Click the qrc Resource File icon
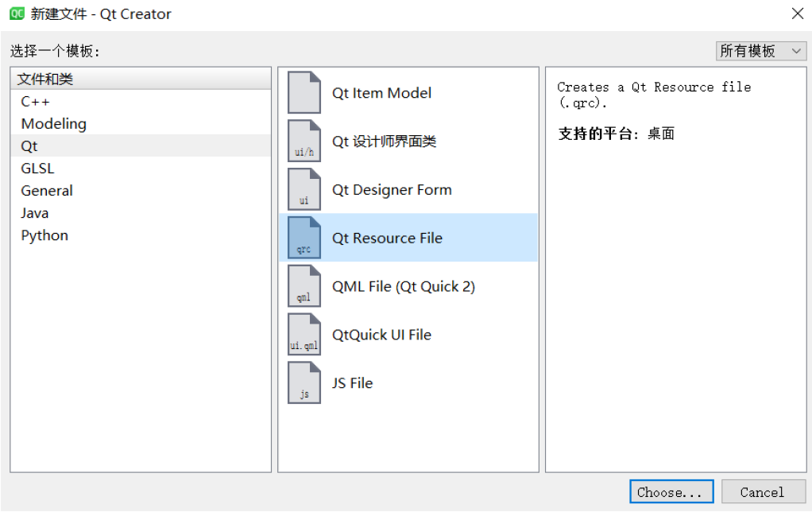 tap(304, 238)
